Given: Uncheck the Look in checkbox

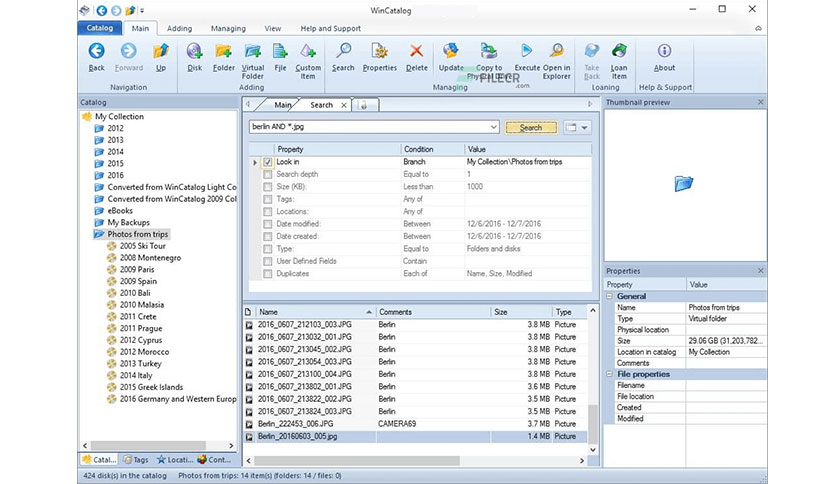Looking at the screenshot, I should pos(268,162).
